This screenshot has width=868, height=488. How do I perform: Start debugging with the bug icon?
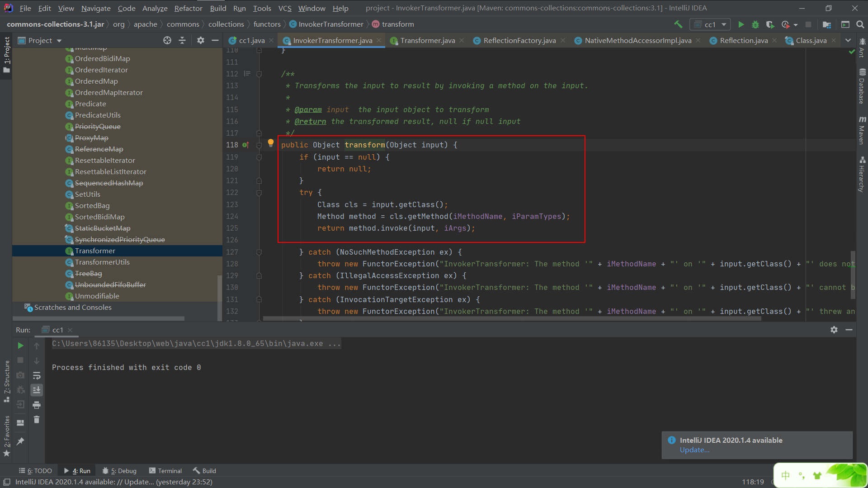point(755,24)
